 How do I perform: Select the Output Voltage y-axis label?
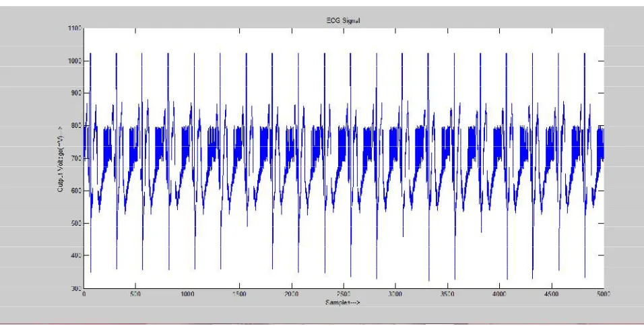[61, 158]
